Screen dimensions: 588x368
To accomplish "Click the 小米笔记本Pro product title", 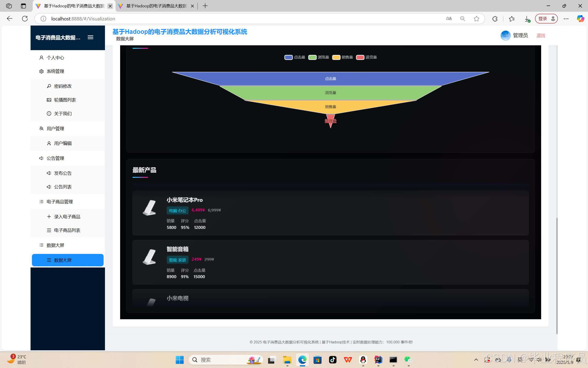I will click(x=185, y=200).
